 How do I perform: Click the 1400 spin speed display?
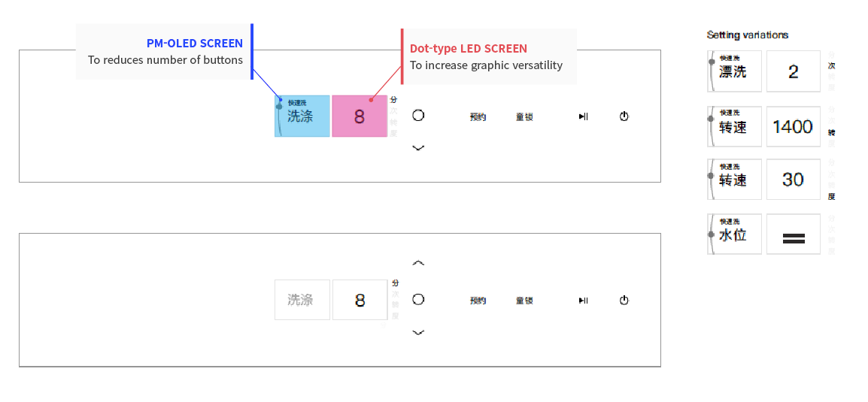tap(793, 127)
